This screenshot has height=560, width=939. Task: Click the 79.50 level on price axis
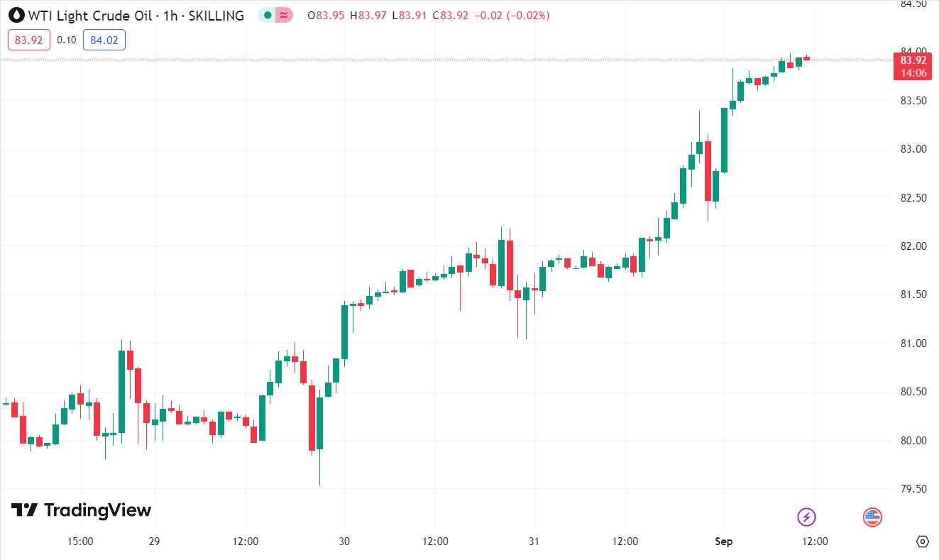click(913, 489)
